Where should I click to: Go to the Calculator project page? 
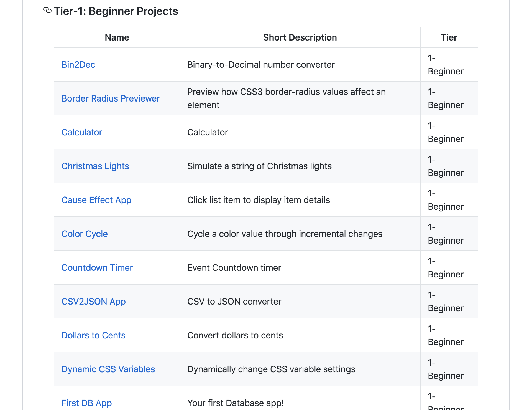pyautogui.click(x=82, y=132)
